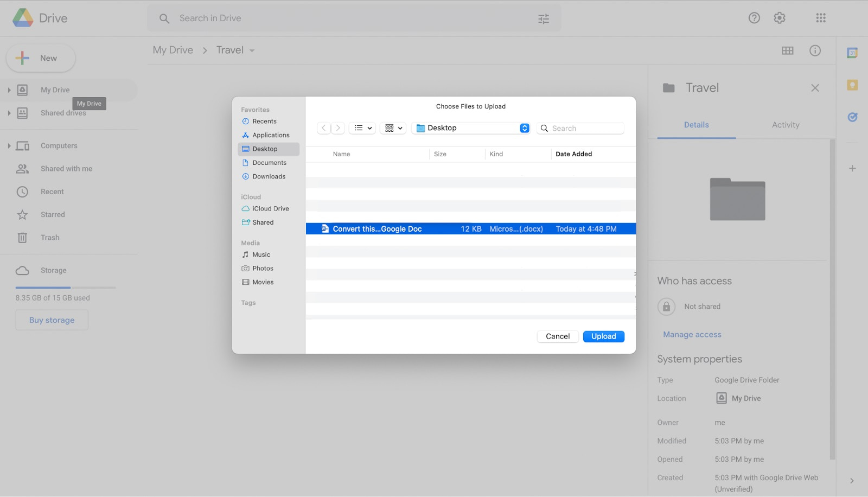Viewport: 868px width, 497px height.
Task: Toggle the view details info icon
Action: click(x=815, y=50)
